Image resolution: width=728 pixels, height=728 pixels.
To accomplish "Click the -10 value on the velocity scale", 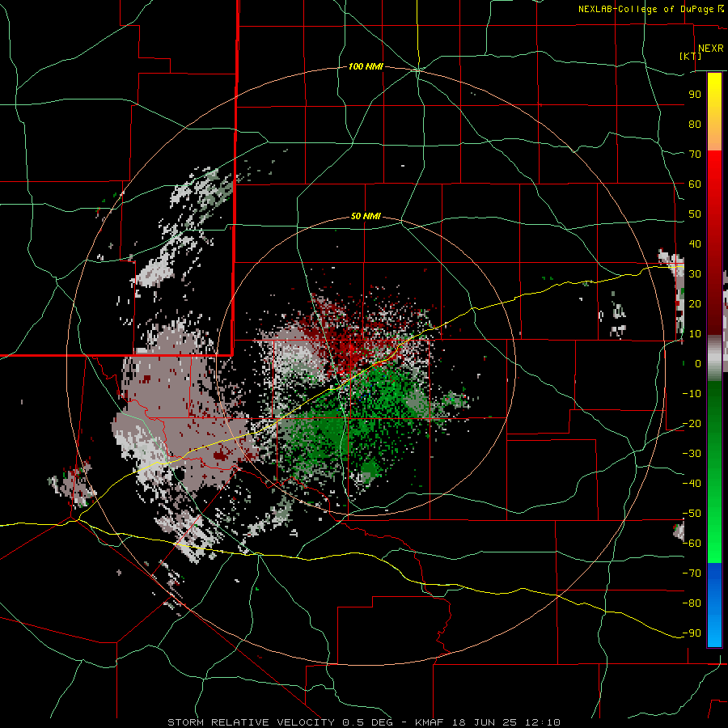I will click(x=692, y=394).
